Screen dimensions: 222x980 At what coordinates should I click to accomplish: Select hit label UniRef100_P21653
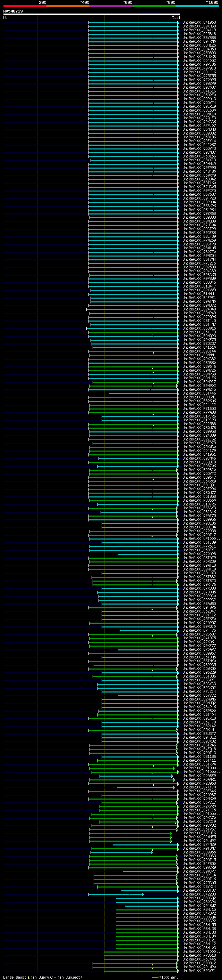(x=199, y=408)
